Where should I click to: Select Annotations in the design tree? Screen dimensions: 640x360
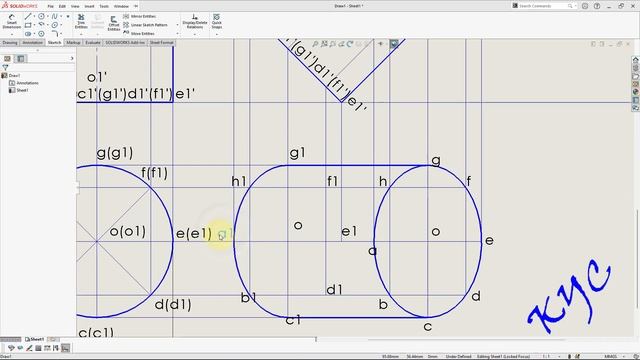(x=24, y=83)
